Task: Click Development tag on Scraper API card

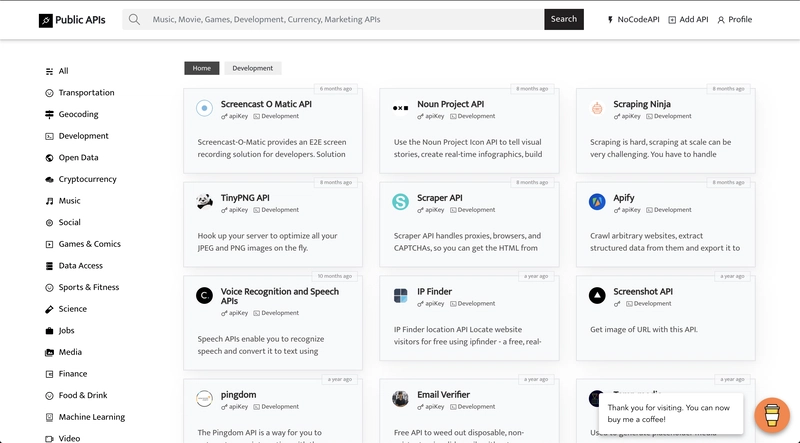Action: 472,210
